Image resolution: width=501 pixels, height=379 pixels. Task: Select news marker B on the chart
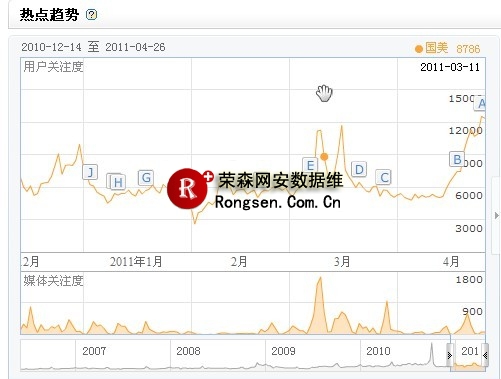[457, 160]
